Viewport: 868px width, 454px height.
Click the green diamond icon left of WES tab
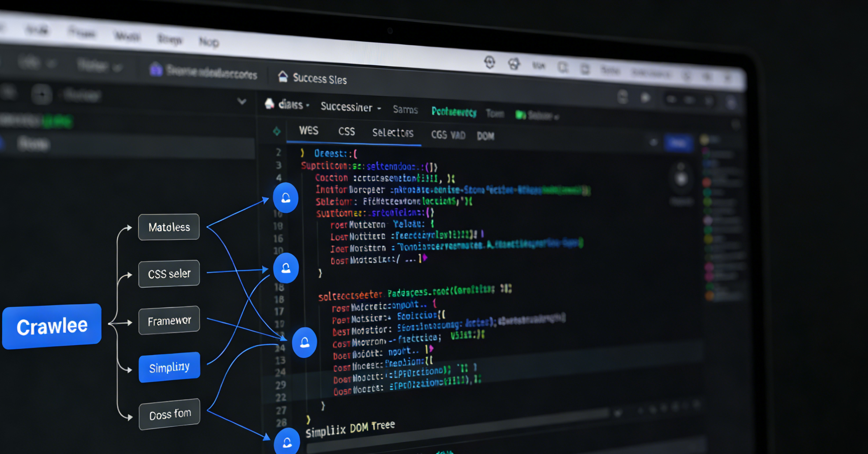tap(277, 131)
